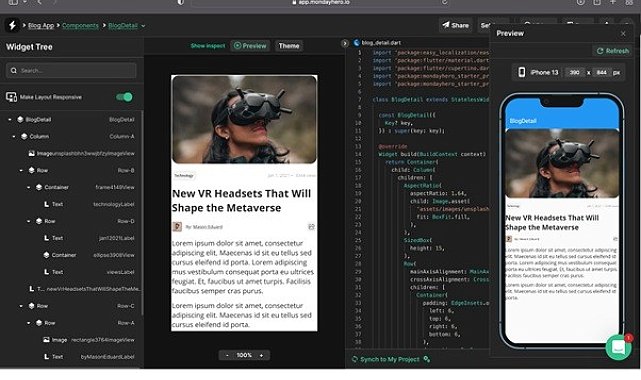
Task: Open the Theme tab
Action: click(x=289, y=46)
